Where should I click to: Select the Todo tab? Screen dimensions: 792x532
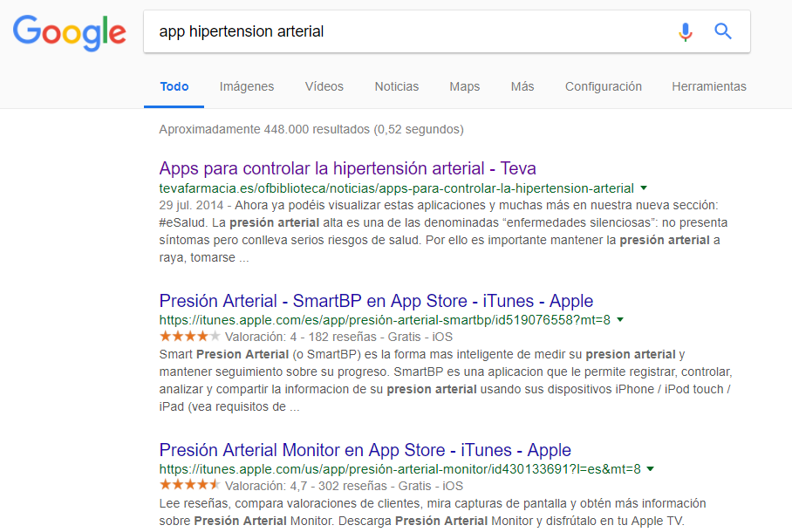pos(174,86)
